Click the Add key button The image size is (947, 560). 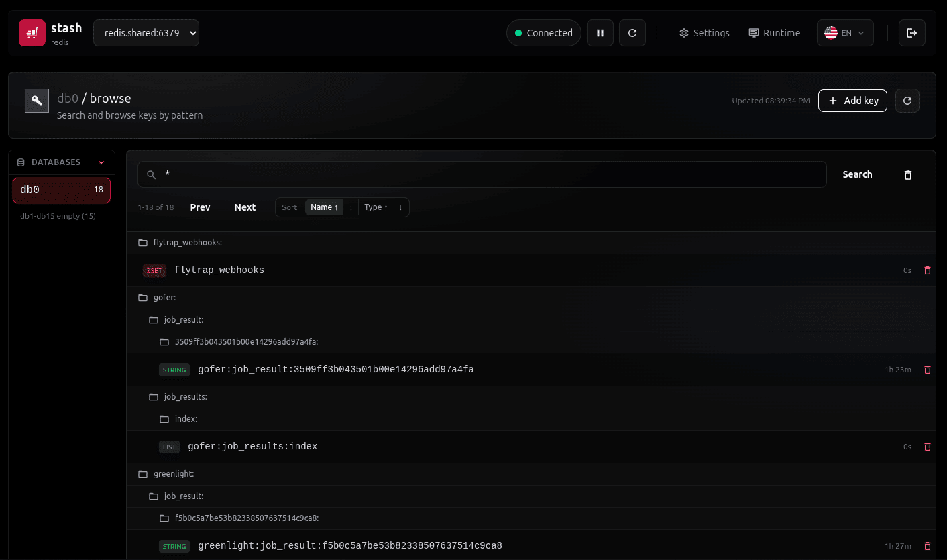[x=853, y=101]
